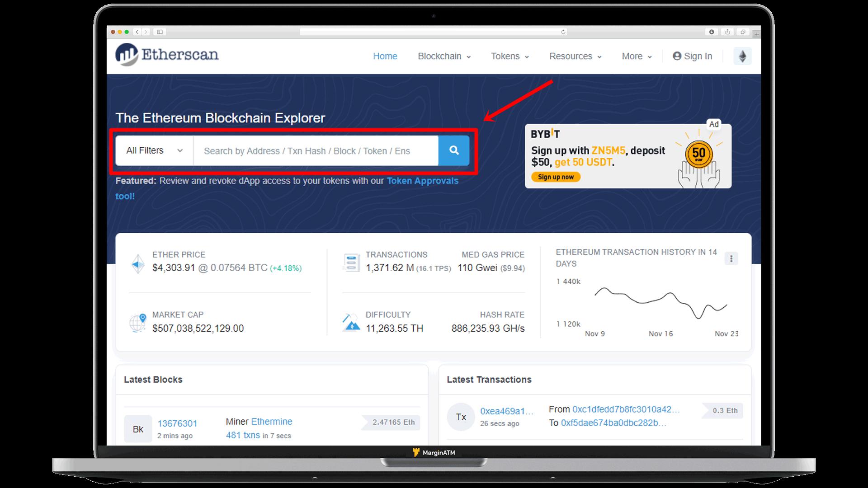Click the Ad label badge

(714, 124)
